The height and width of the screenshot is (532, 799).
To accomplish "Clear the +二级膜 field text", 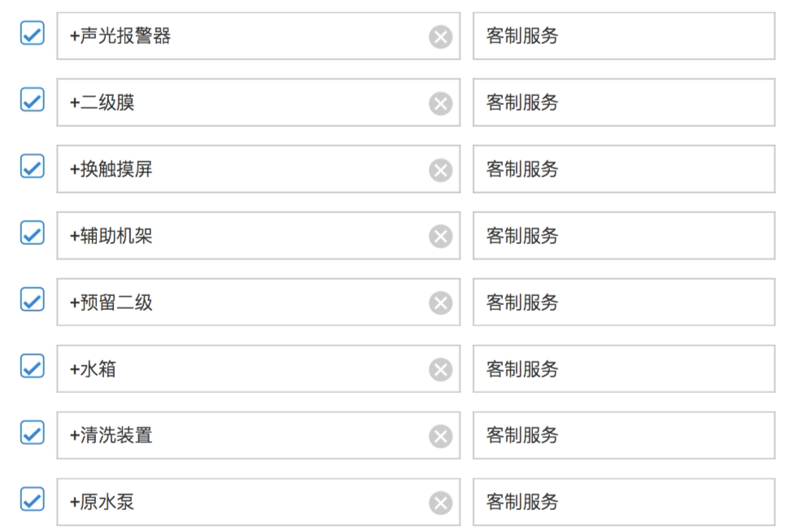I will point(440,103).
